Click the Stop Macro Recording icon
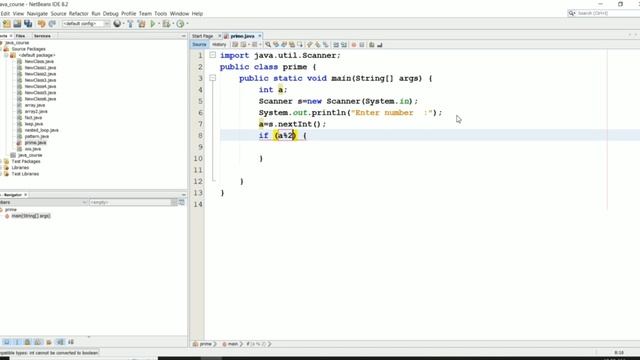 (x=362, y=45)
